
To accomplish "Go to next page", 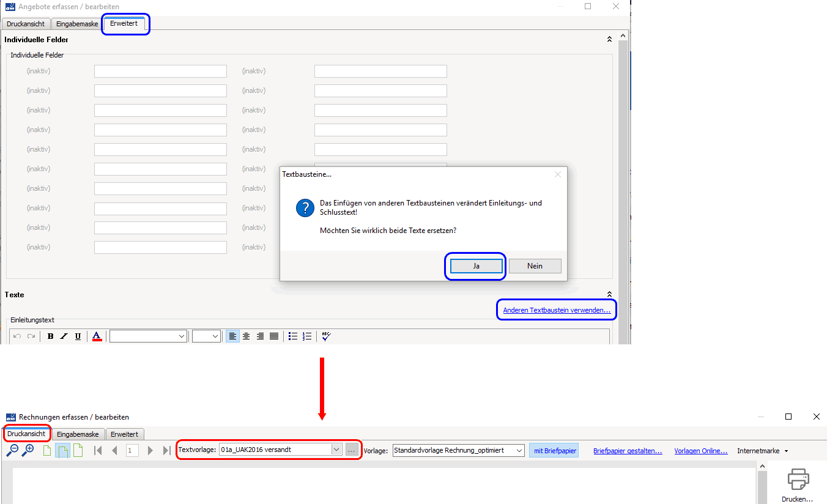I will pyautogui.click(x=150, y=450).
